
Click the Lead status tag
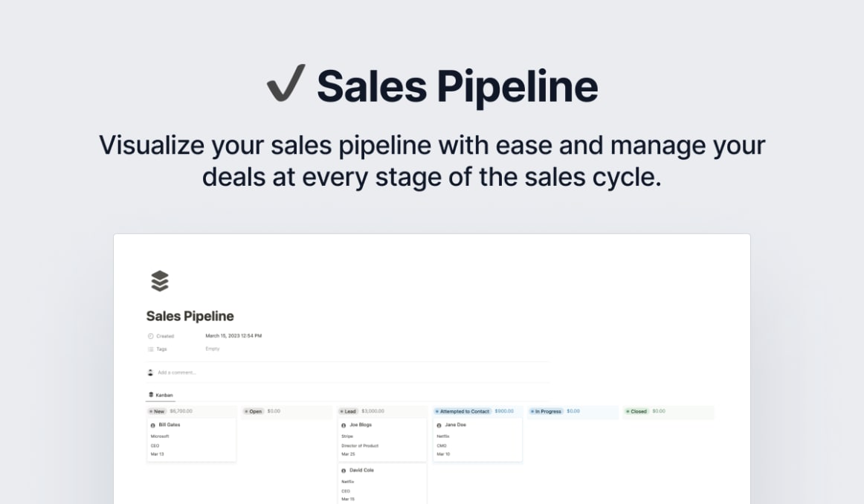tap(348, 411)
